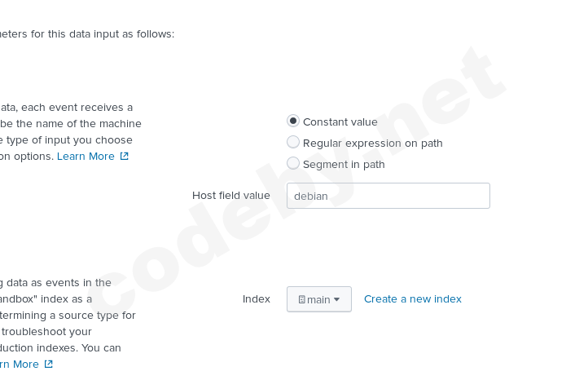Click the external-link icon beside the lower Learn More
The width and height of the screenshot is (588, 380).
pyautogui.click(x=49, y=365)
